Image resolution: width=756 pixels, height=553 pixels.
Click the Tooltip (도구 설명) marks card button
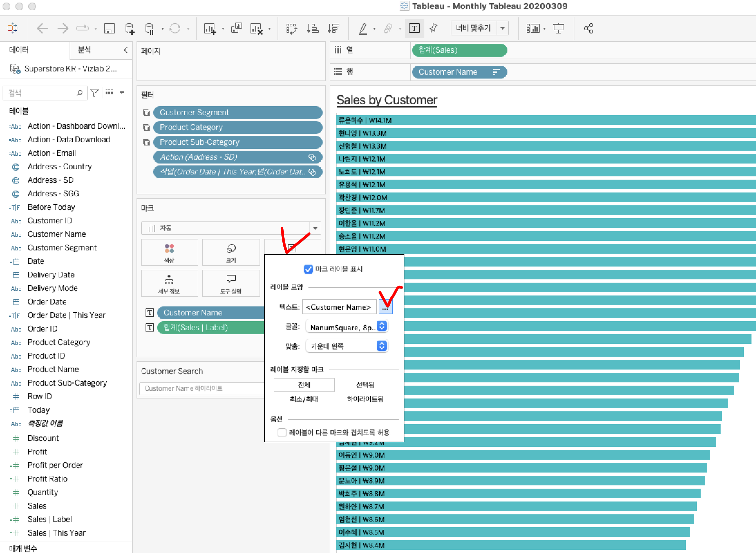tap(231, 283)
